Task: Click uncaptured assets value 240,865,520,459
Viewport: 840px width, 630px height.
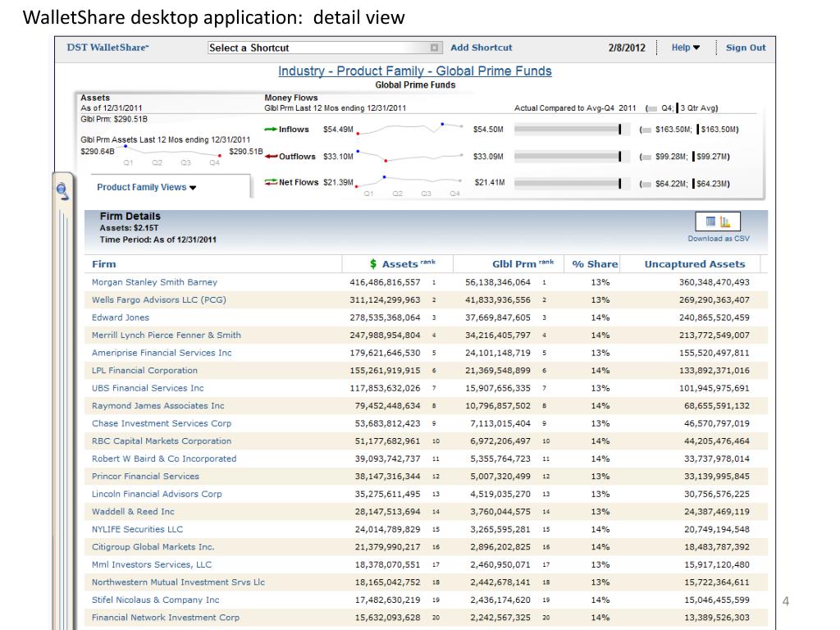Action: [x=714, y=317]
